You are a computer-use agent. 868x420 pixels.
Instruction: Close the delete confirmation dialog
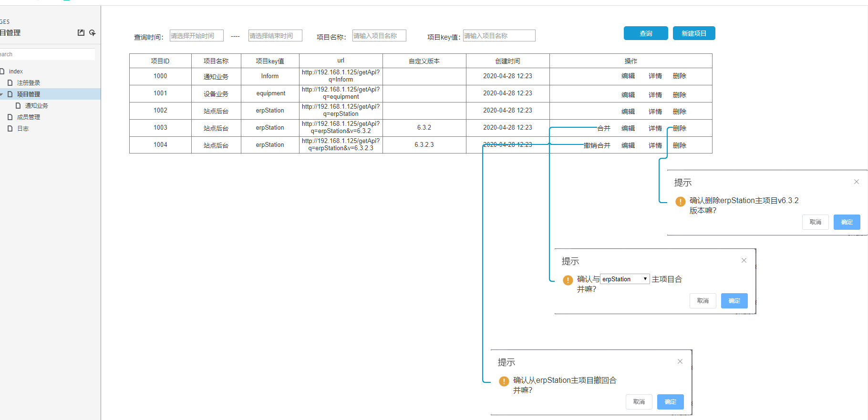(x=857, y=182)
